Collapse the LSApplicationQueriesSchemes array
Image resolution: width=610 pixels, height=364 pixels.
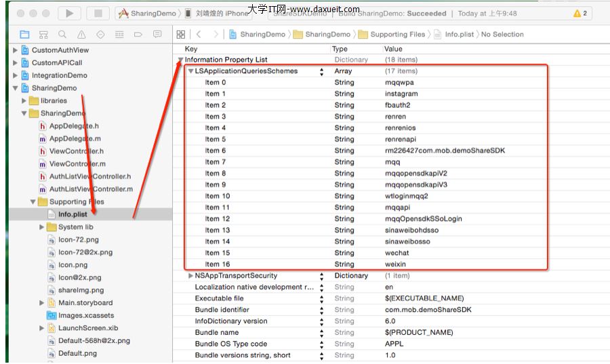click(x=191, y=71)
